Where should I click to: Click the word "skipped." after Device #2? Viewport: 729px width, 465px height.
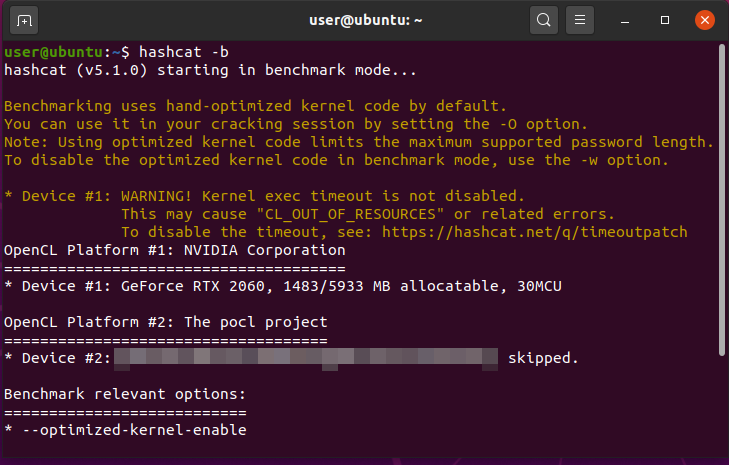coord(543,358)
